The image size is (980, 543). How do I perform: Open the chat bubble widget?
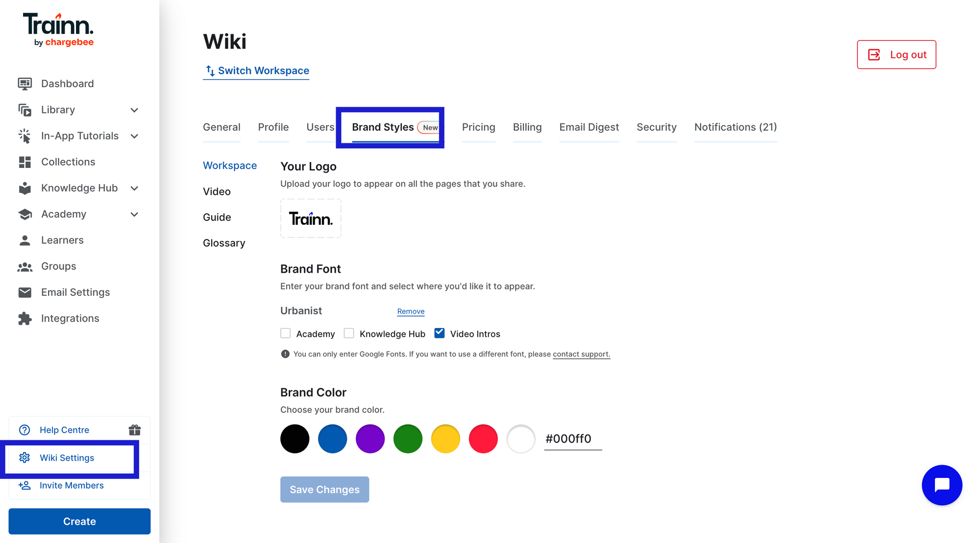pyautogui.click(x=942, y=485)
